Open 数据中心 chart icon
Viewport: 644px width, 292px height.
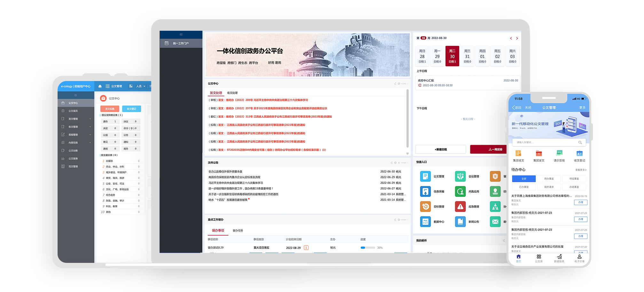(425, 222)
